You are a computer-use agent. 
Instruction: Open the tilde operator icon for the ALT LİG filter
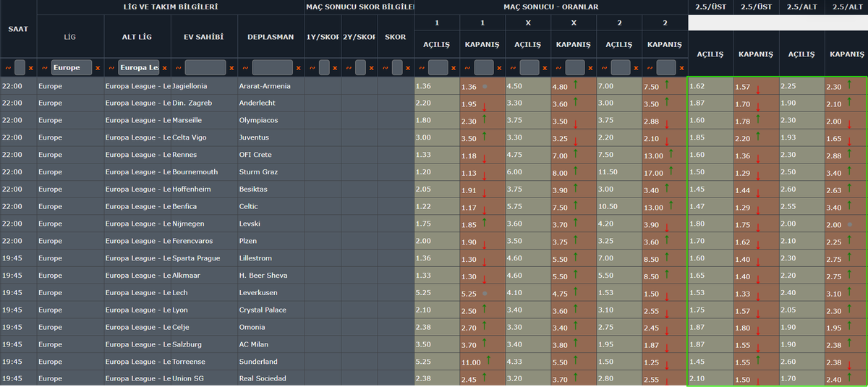point(111,68)
